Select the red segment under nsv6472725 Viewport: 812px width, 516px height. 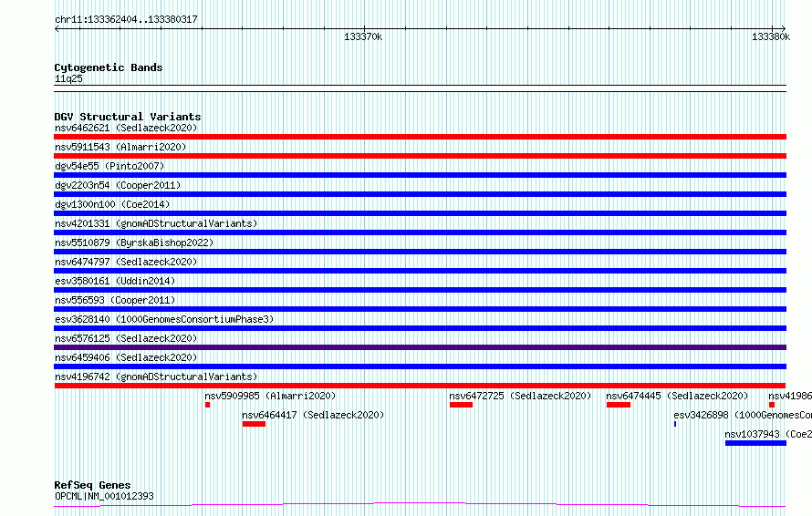click(x=461, y=405)
